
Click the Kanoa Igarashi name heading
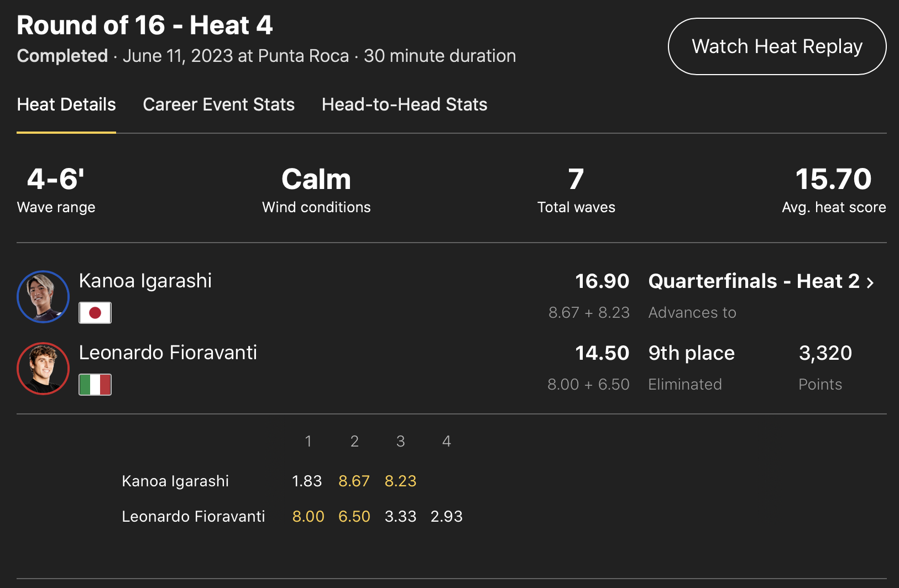[145, 281]
